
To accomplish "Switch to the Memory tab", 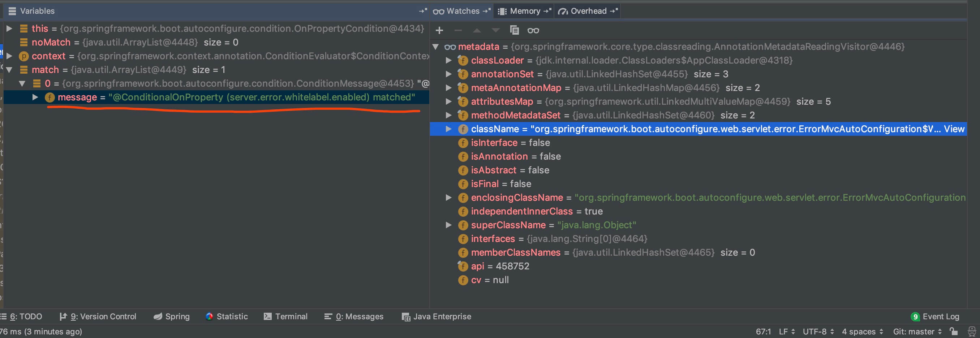I will click(x=524, y=11).
